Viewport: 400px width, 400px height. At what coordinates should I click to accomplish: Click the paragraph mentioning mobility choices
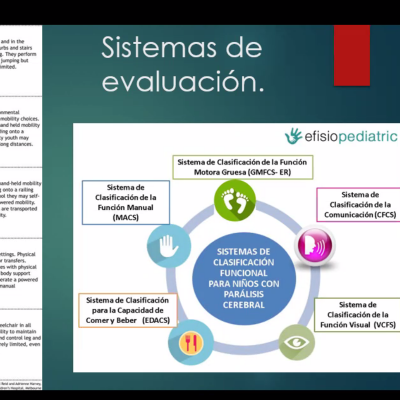[20, 128]
